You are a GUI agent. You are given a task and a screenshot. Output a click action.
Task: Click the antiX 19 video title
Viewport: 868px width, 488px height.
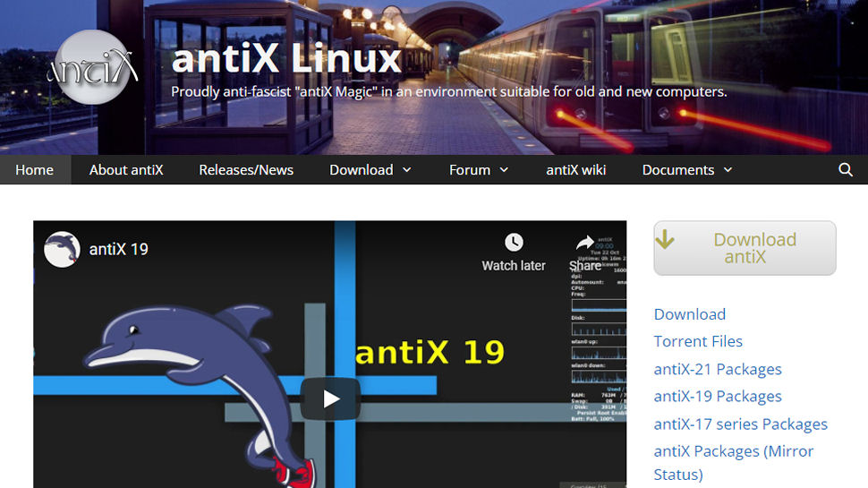pyautogui.click(x=118, y=249)
